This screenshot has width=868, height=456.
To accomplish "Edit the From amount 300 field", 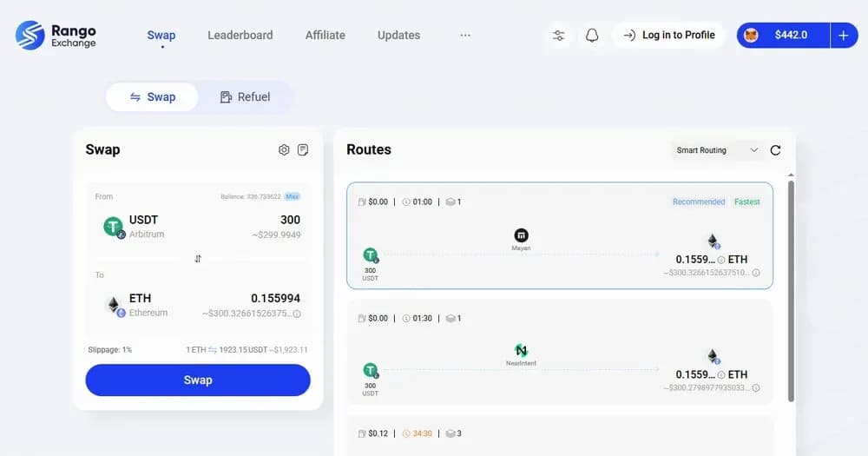I will (290, 220).
